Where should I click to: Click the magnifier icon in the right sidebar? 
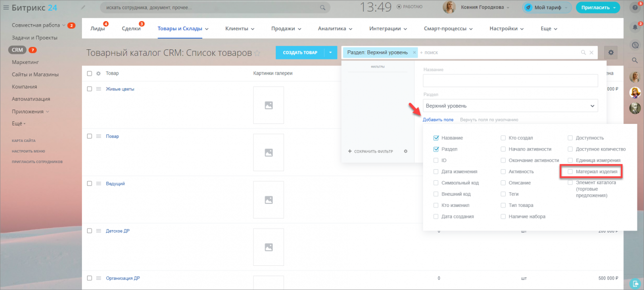pyautogui.click(x=635, y=61)
